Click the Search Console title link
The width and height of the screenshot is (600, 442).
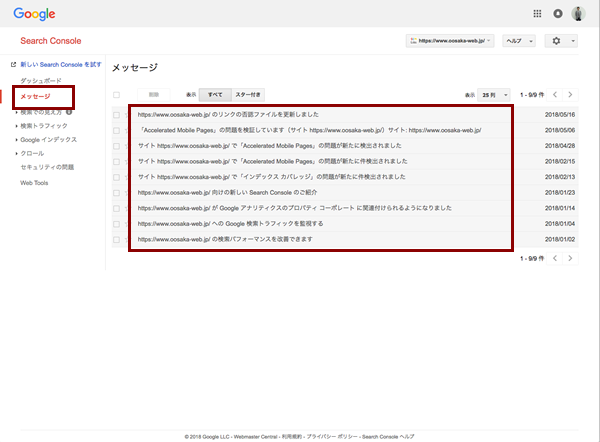(x=51, y=41)
